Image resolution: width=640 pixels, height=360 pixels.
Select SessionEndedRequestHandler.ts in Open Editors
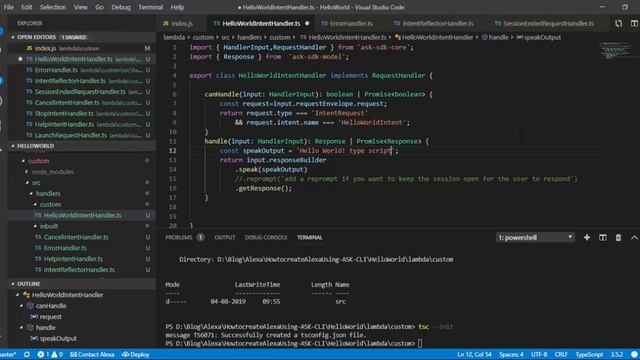click(82, 91)
